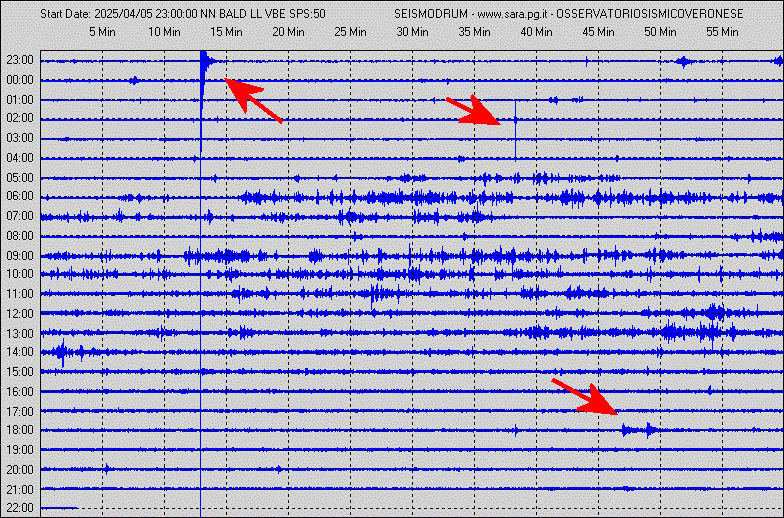Click the 10:00 hour row label

tap(20, 274)
